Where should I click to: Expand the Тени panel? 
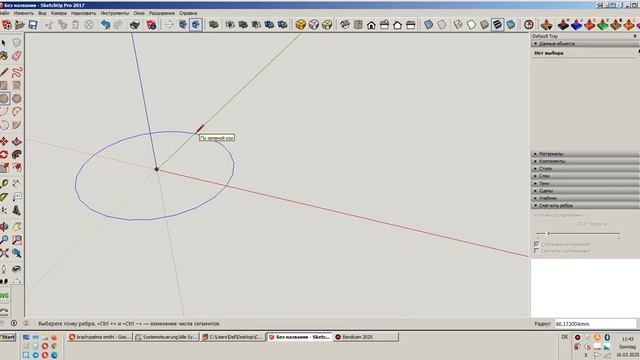click(585, 183)
